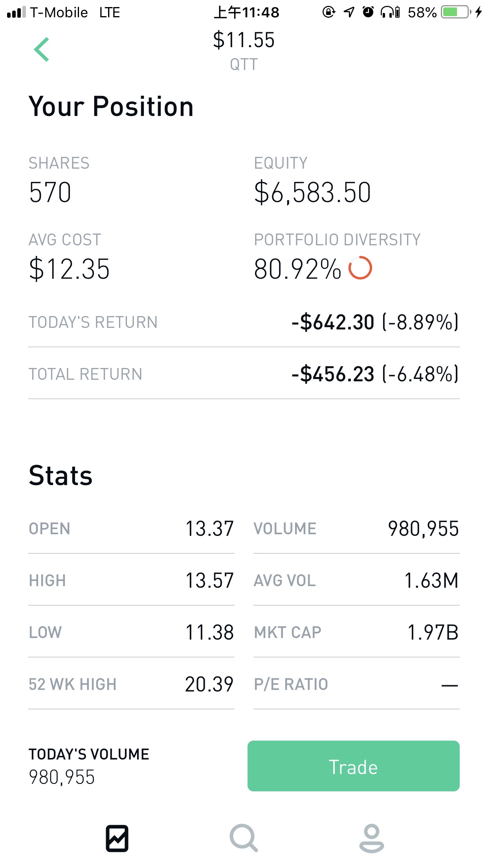Tap the Equity value $6,583.50
The width and height of the screenshot is (488, 868).
(312, 193)
